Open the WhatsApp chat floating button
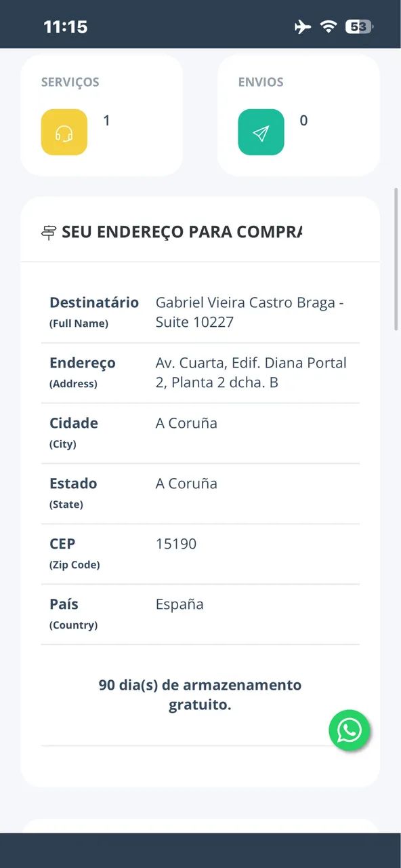The image size is (401, 868). (350, 730)
